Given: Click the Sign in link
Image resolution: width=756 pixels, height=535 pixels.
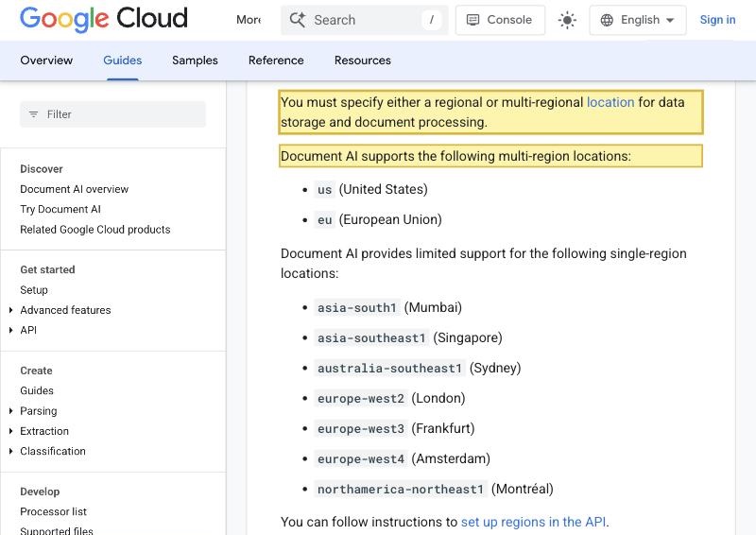Looking at the screenshot, I should 717,20.
